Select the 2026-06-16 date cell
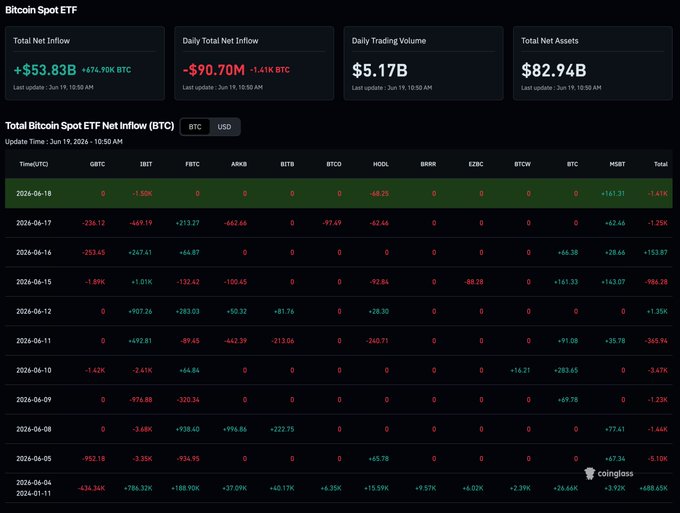680x513 pixels. tap(34, 252)
